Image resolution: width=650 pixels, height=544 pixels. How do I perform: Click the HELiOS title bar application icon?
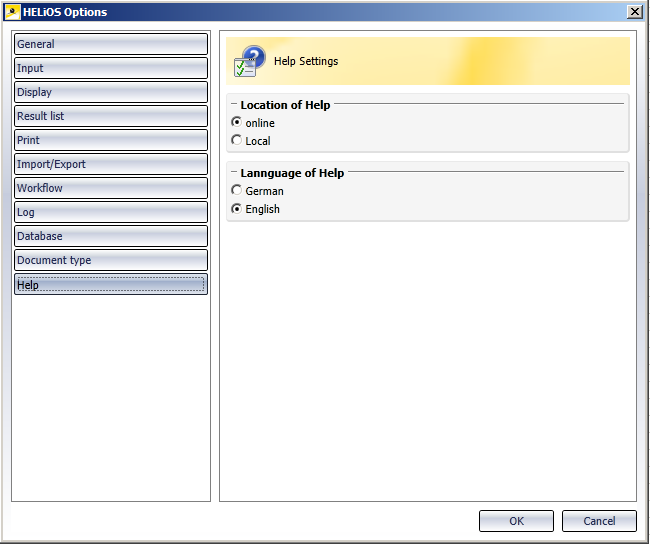[12, 12]
